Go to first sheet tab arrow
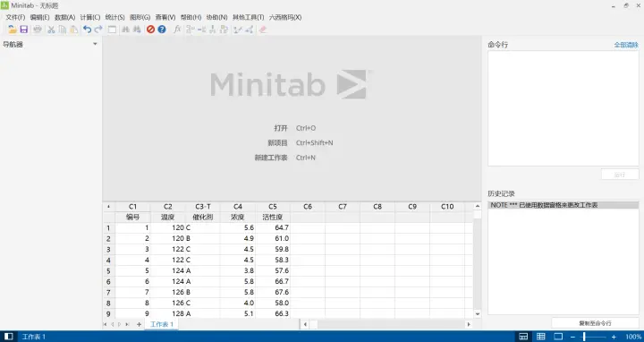This screenshot has height=342, width=644. click(106, 324)
